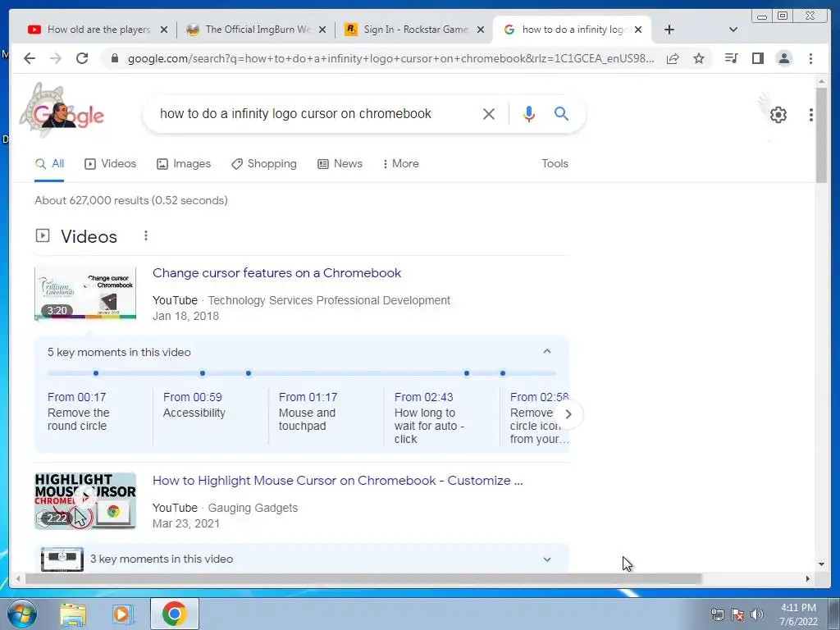Jump to From 01:17 Mouse and touchpad
Image resolution: width=840 pixels, height=630 pixels.
308,412
